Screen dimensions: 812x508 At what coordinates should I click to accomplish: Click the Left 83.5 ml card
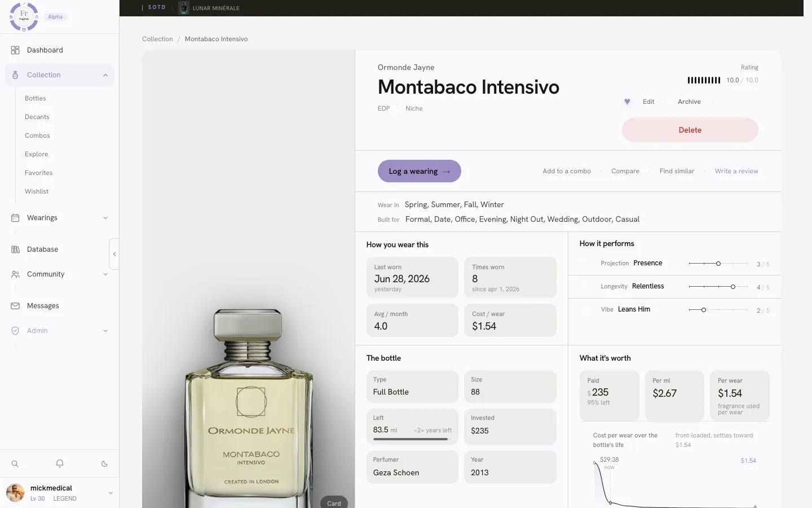412,427
